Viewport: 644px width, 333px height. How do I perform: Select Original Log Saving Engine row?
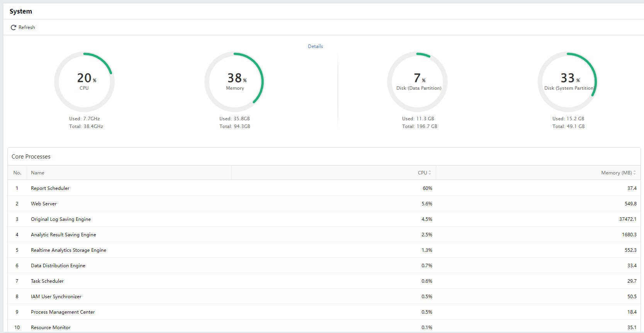coord(61,219)
